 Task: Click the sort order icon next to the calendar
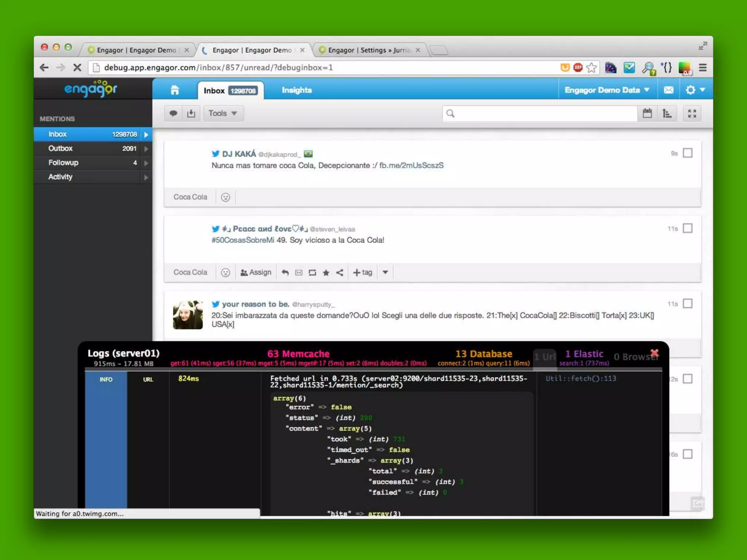667,113
